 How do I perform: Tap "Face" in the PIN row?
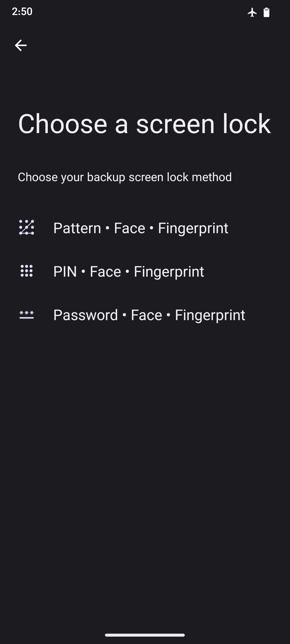[x=105, y=272]
